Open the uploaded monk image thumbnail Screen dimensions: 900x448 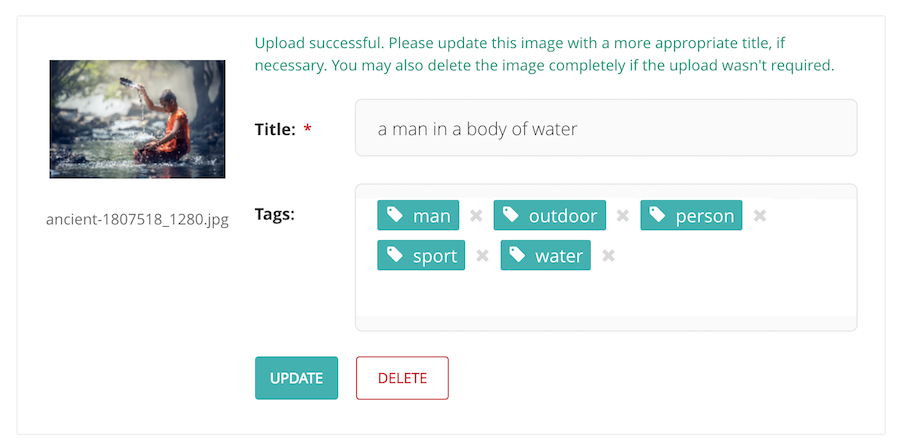click(x=137, y=119)
